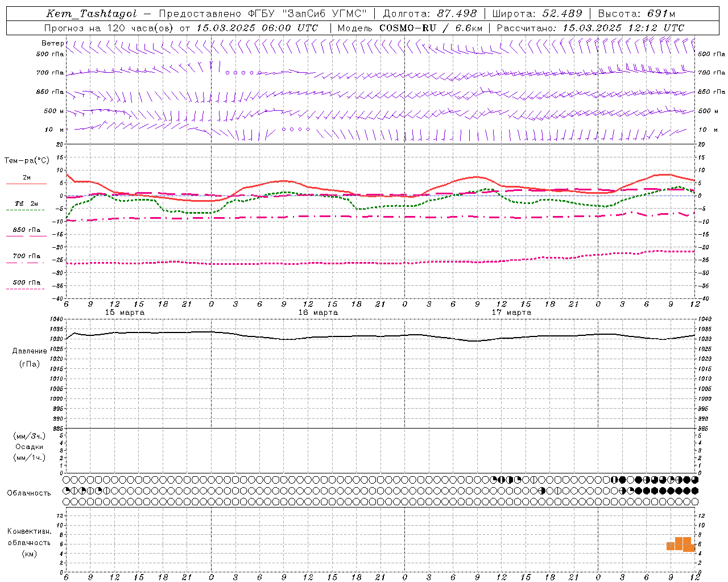The width and height of the screenshot is (728, 582).
Task: Click the calm-wind circles in the 700 гПа wind row
Action: coord(243,73)
